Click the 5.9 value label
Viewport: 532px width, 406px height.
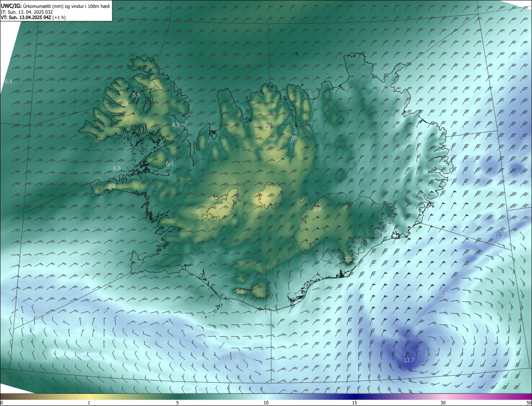click(x=136, y=95)
